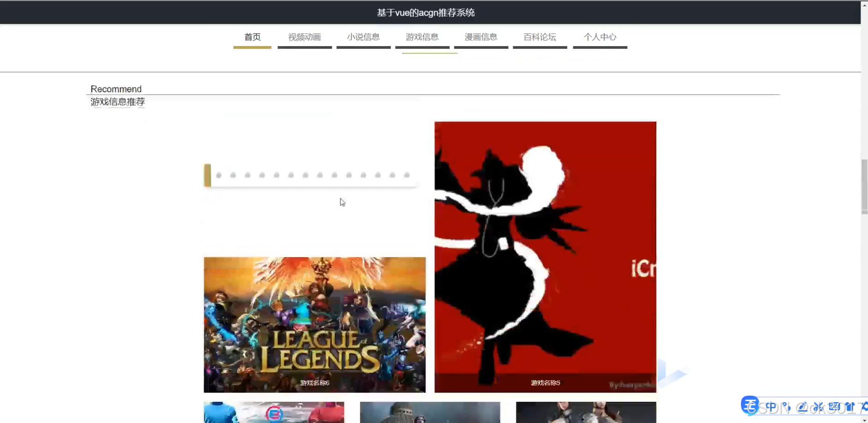Select the active gold carousel indicator

208,175
